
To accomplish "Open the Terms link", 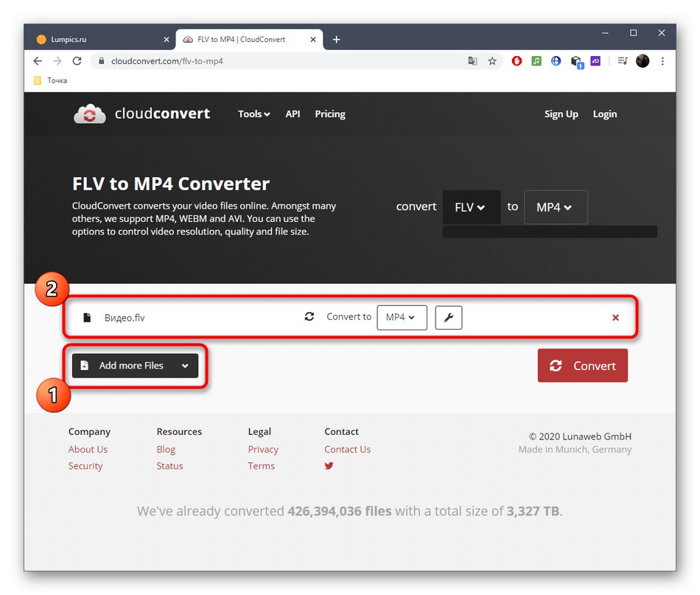I will point(261,466).
